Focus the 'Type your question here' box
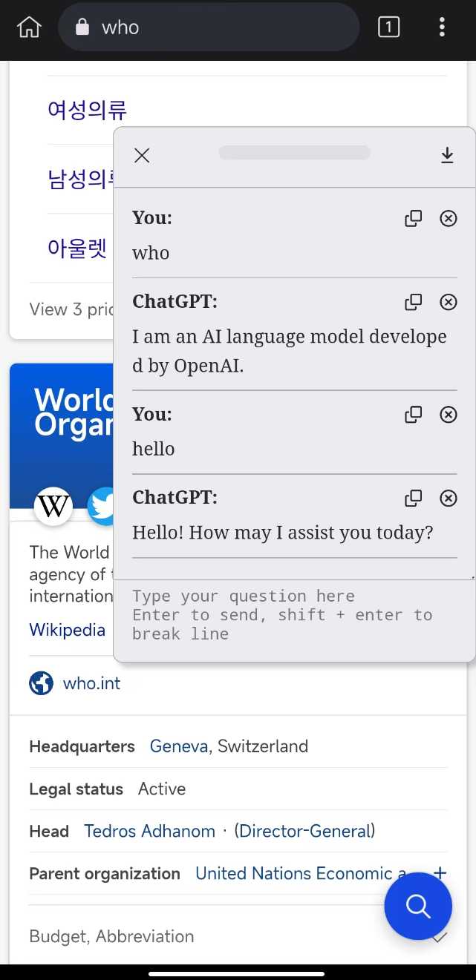This screenshot has width=476, height=980. click(x=294, y=615)
